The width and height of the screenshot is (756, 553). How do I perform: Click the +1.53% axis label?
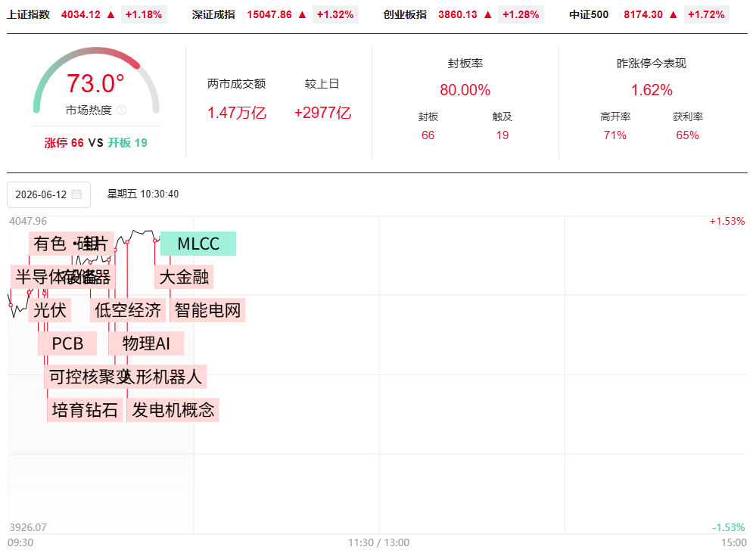[x=727, y=222]
